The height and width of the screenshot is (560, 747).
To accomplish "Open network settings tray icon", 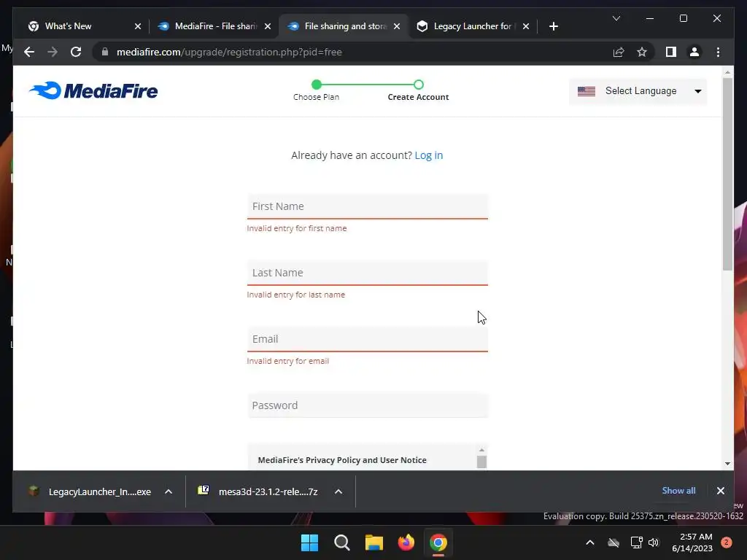I will [x=636, y=542].
